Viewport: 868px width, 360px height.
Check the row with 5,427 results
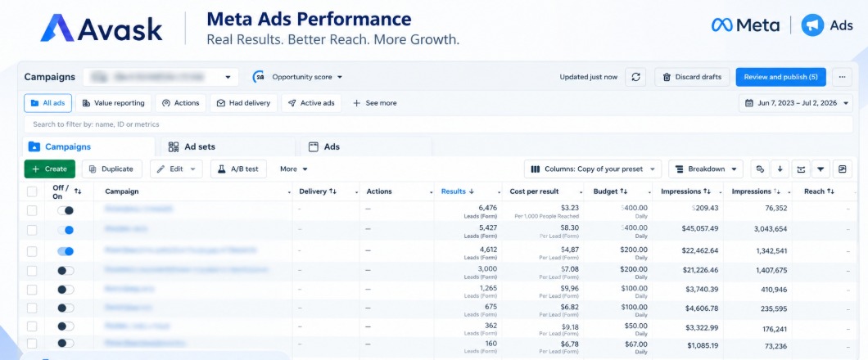point(32,230)
